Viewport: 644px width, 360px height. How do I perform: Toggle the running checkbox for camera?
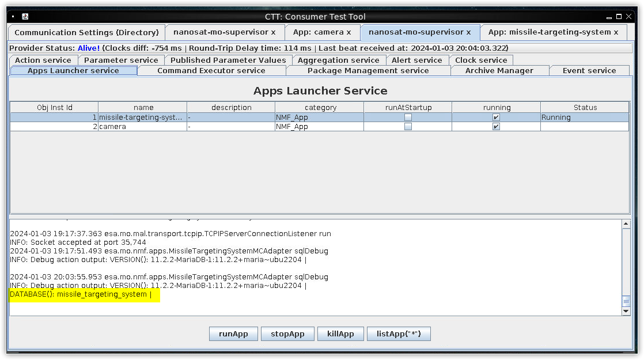click(496, 127)
